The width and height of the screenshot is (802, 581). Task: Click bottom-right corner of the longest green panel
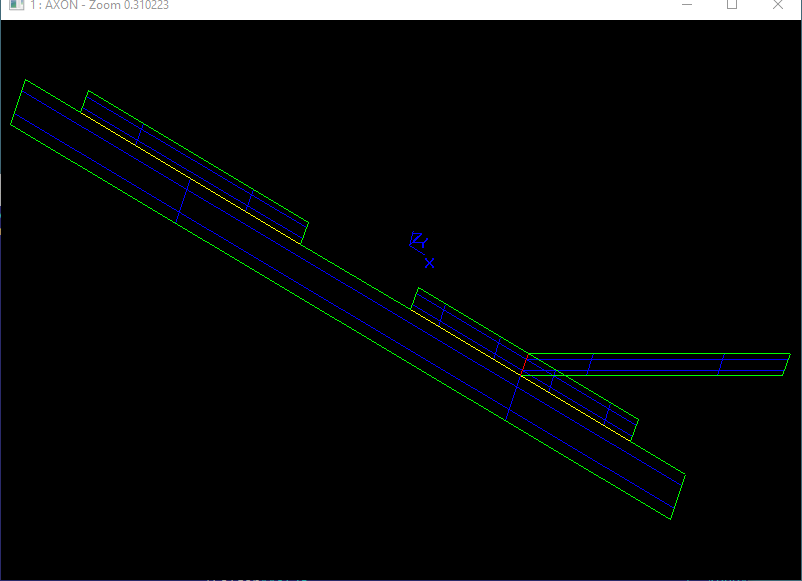(672, 519)
